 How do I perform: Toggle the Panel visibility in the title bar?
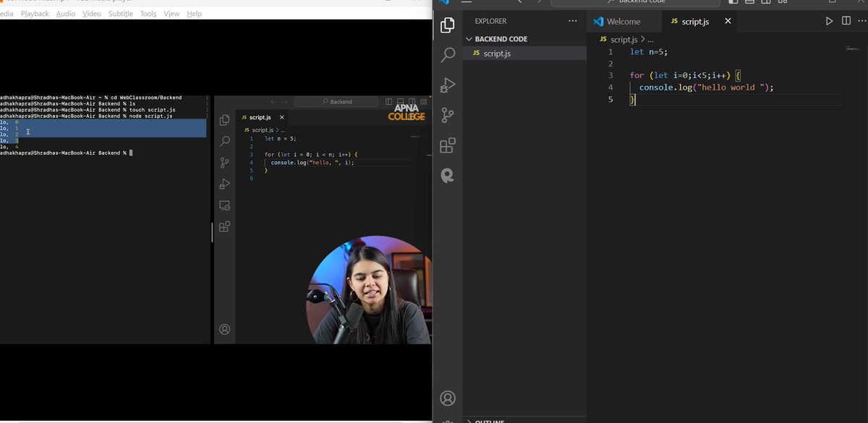point(749,2)
